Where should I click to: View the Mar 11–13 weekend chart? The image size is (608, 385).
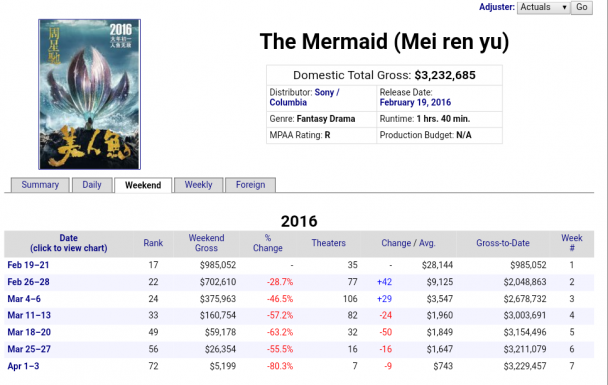pyautogui.click(x=29, y=315)
